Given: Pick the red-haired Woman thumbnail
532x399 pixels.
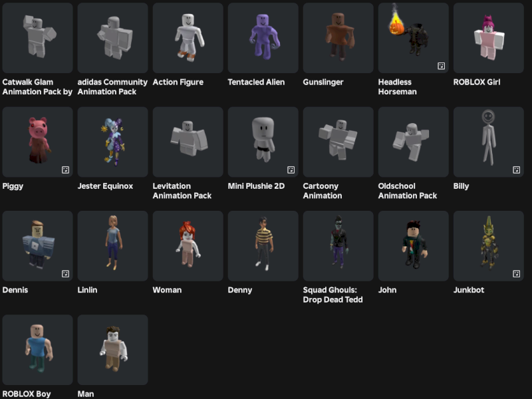Looking at the screenshot, I should pos(188,246).
